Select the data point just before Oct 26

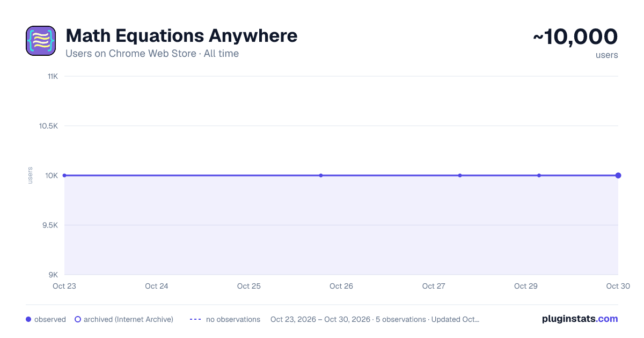coord(321,175)
